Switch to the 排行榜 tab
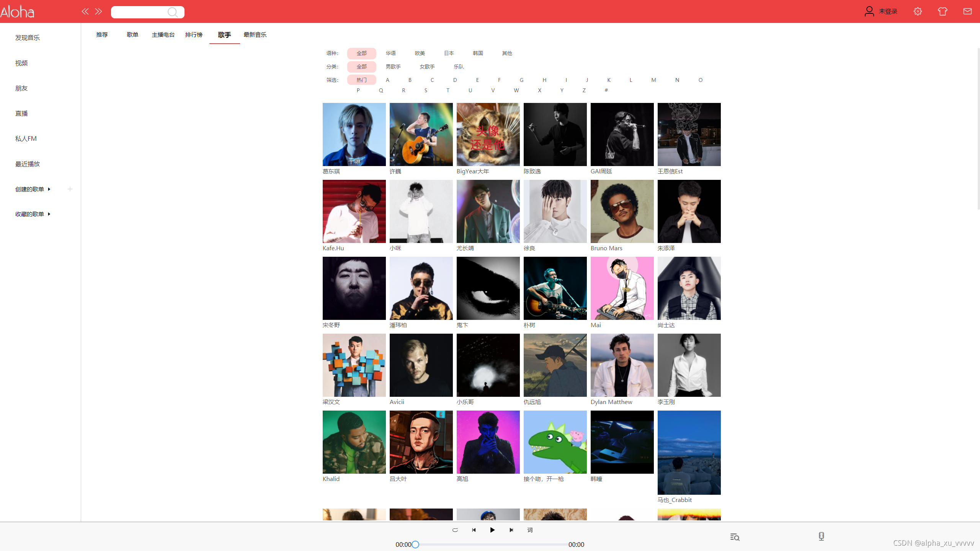Screen dimensions: 980x551 tap(194, 35)
